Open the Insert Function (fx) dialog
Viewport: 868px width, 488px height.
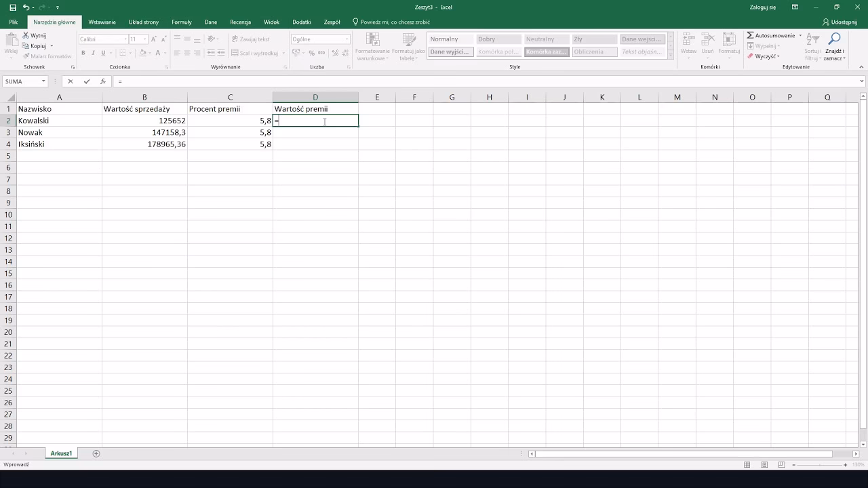click(103, 81)
